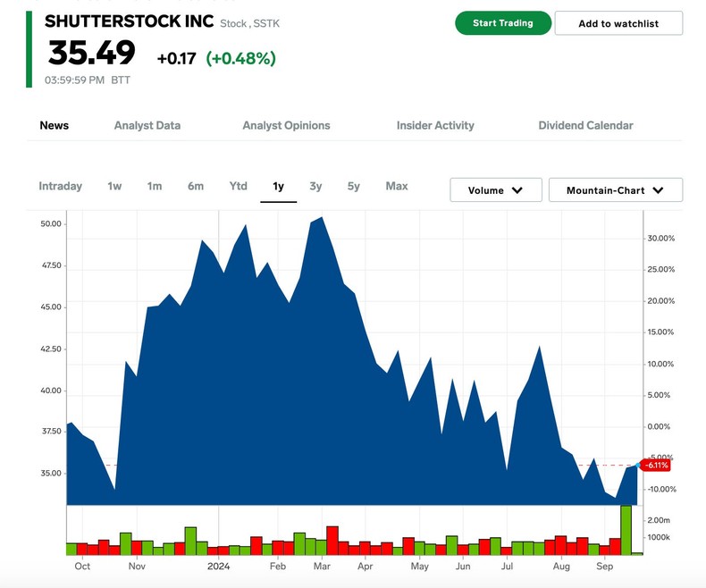Expand the Volume dropdown
Screen dimensions: 706x588
(x=496, y=190)
